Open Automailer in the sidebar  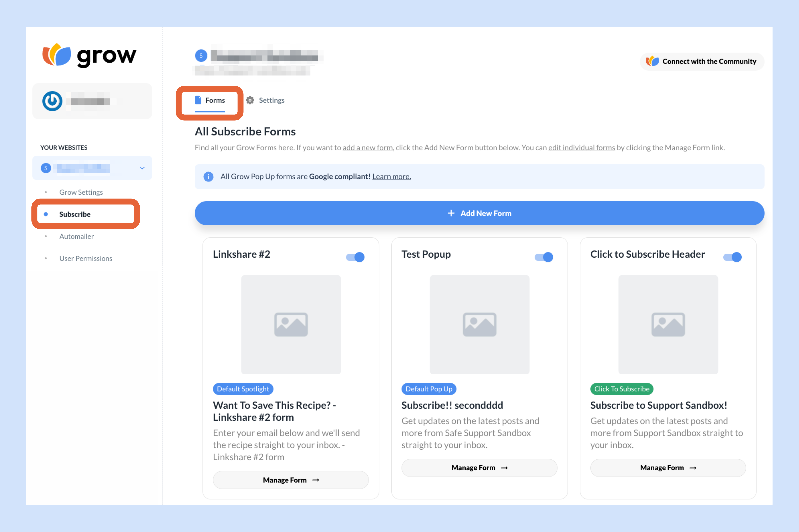(x=76, y=236)
